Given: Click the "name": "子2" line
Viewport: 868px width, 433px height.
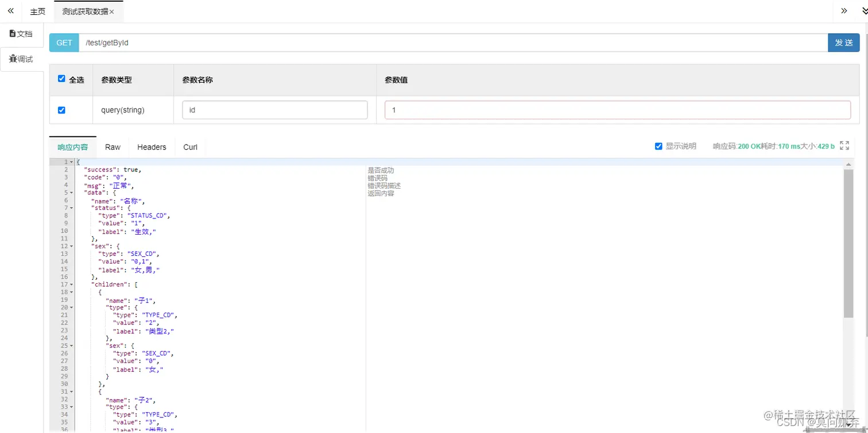Looking at the screenshot, I should tap(131, 400).
